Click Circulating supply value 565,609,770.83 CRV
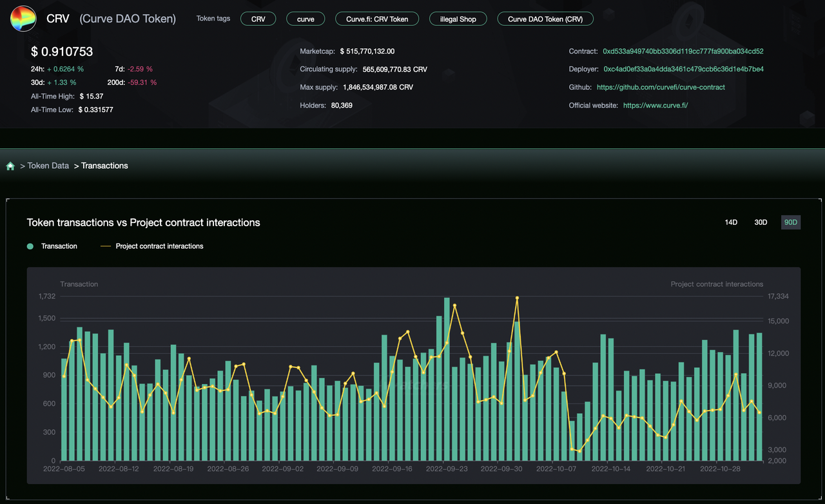825x504 pixels. [x=394, y=69]
